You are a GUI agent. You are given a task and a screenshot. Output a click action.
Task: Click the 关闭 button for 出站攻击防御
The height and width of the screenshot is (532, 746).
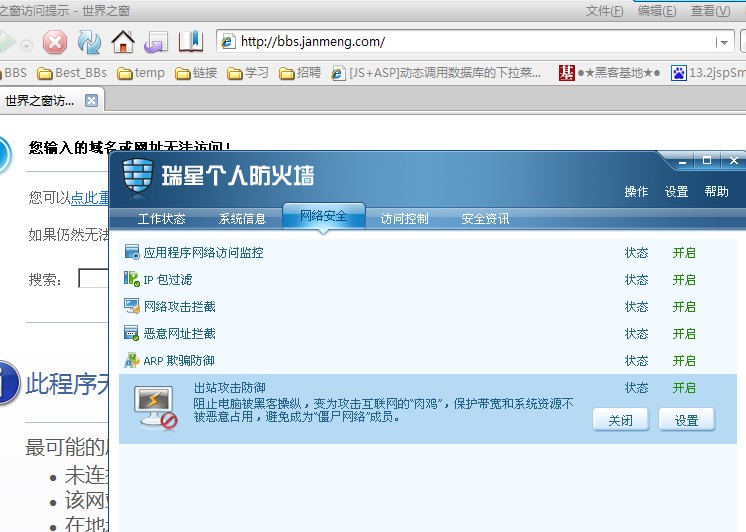coord(620,420)
